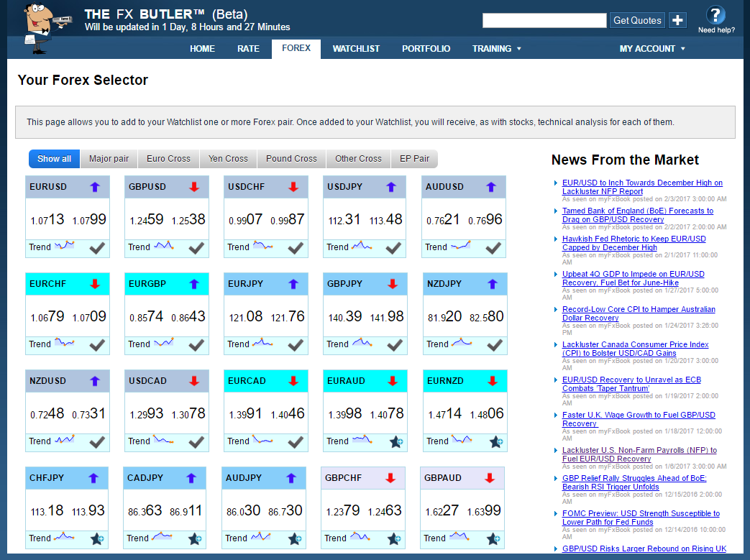This screenshot has height=560, width=750.
Task: Toggle EURCHF watchlist checkmark
Action: [97, 345]
